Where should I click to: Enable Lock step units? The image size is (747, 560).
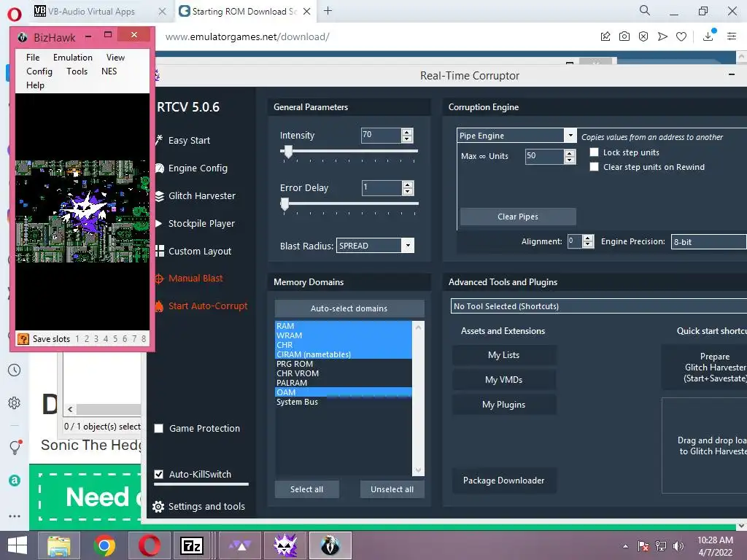click(594, 152)
